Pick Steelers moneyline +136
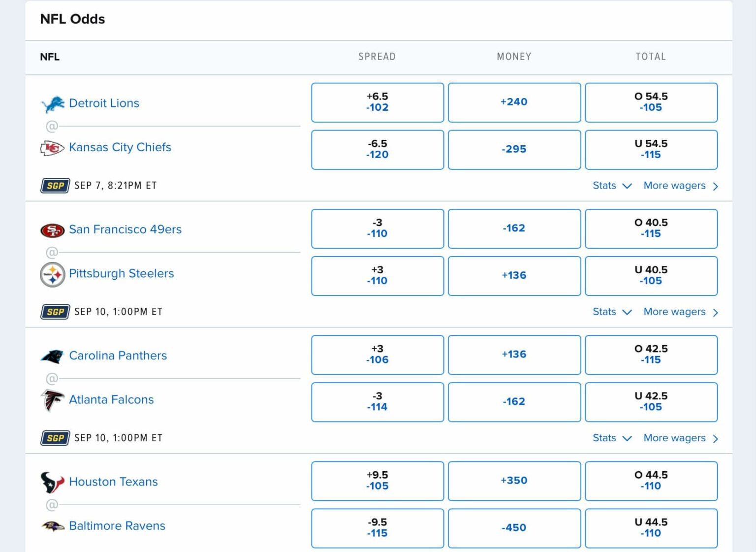The image size is (756, 552). coord(514,276)
